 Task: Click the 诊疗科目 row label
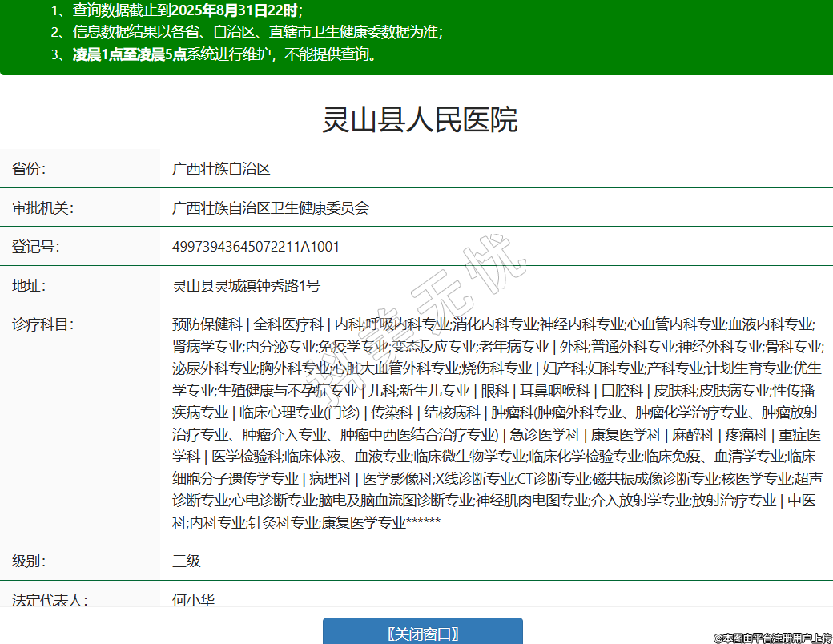coord(42,324)
